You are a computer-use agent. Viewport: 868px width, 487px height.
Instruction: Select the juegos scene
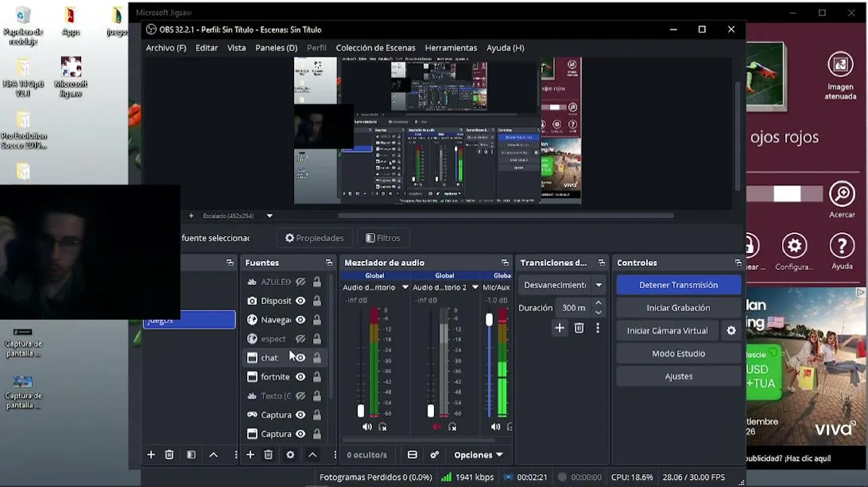pos(189,320)
